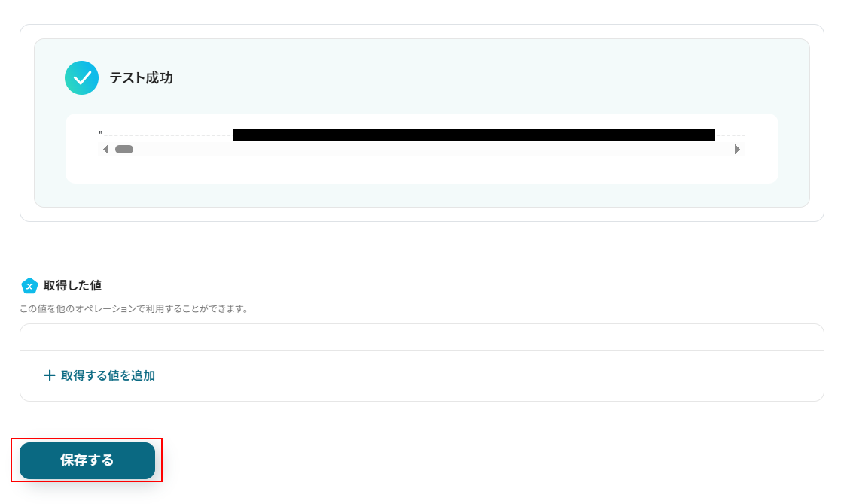Screen dimensions: 844x504
Task: Click the teal checkmark success icon
Action: (x=82, y=78)
